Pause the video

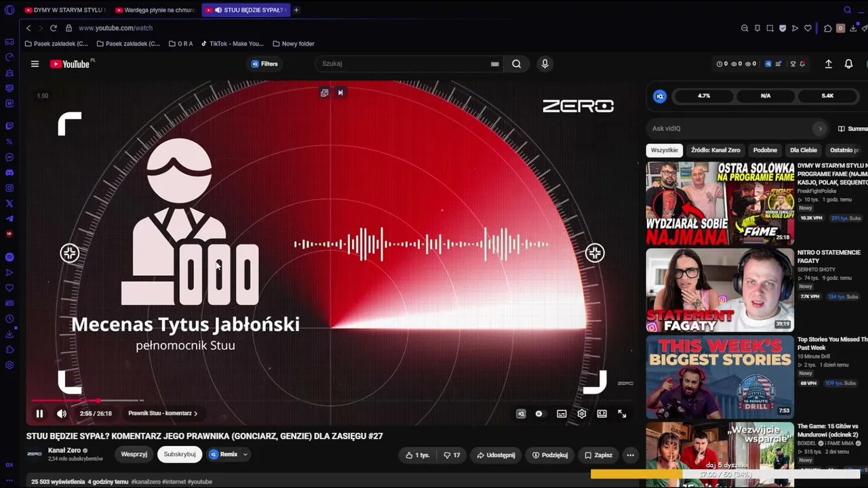tap(39, 413)
